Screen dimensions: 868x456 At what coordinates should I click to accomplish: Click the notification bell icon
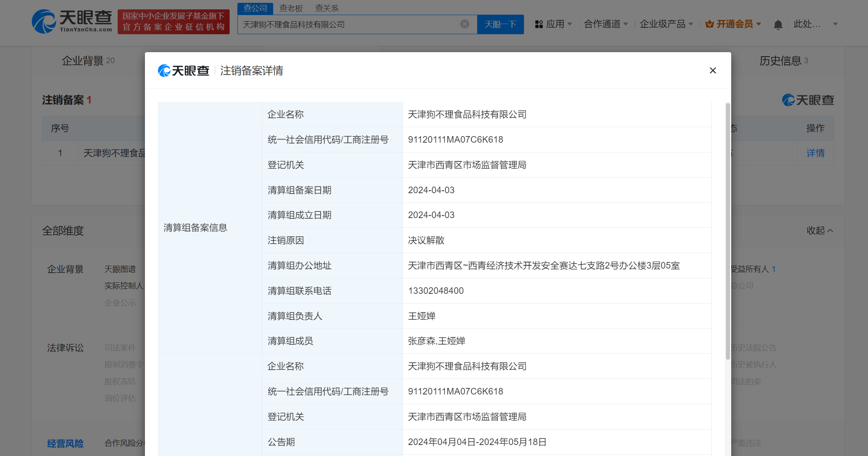point(778,24)
